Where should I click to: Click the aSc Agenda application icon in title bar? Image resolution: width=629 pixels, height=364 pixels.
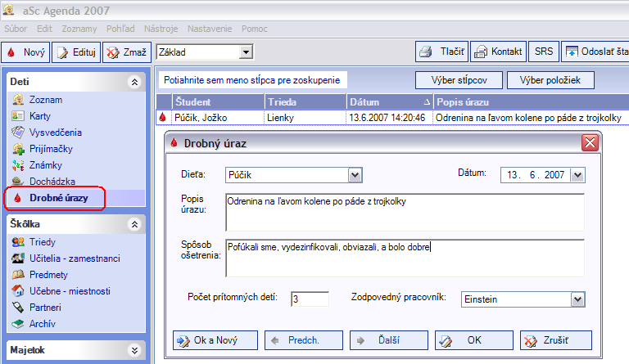(x=8, y=9)
